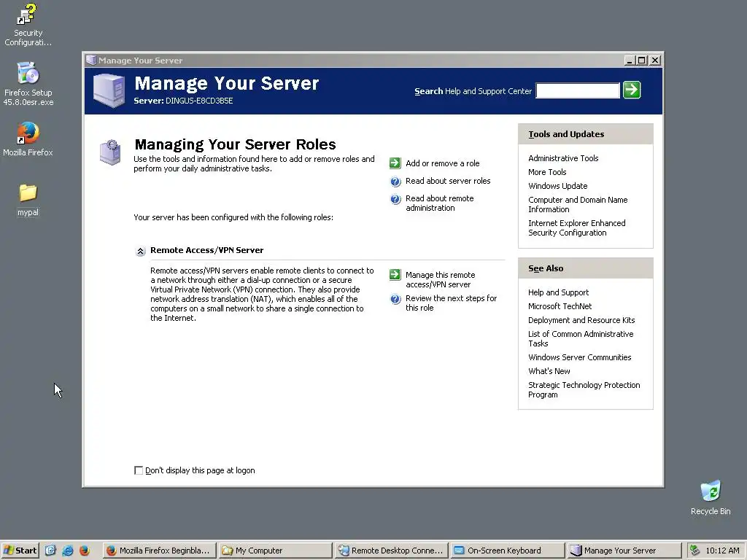Open Administrative Tools link

(x=563, y=158)
